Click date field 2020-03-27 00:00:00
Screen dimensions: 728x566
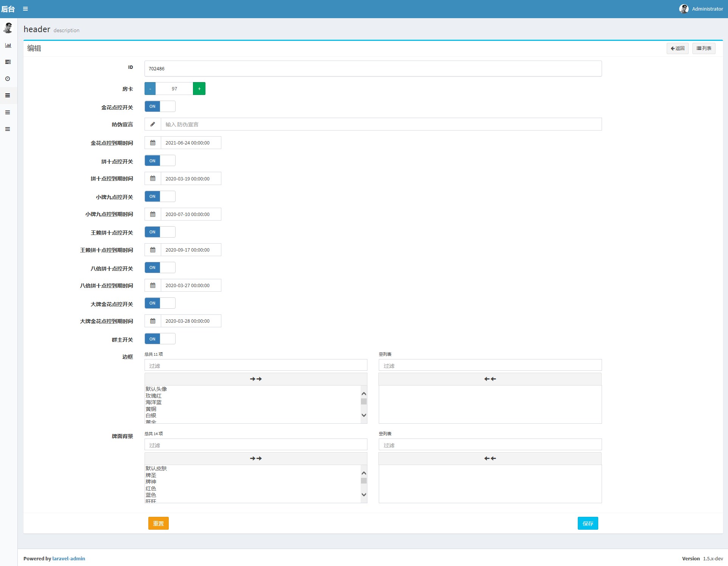coord(191,285)
